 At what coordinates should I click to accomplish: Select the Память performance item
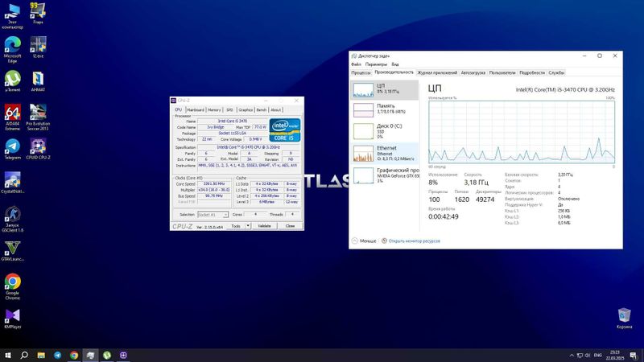(385, 109)
